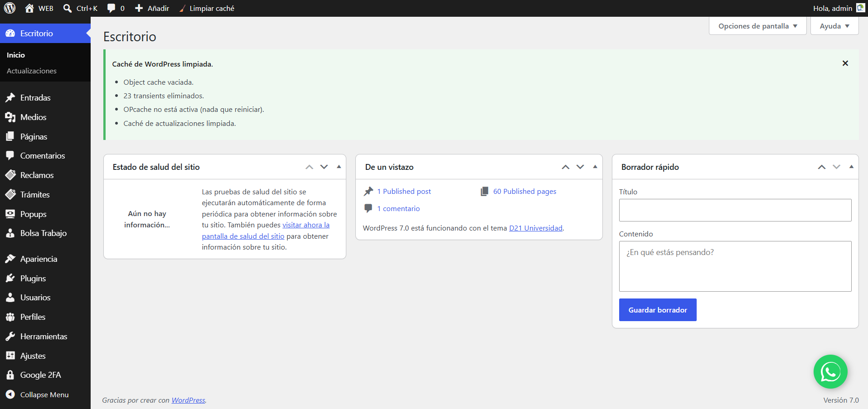Collapse the Estado de salud del sitio panel
The height and width of the screenshot is (409, 868).
339,167
